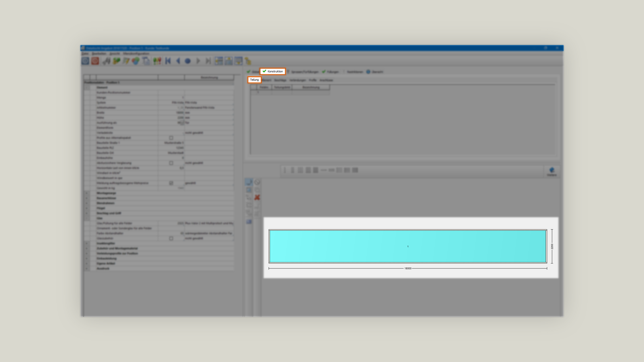This screenshot has height=362, width=644.
Task: Click the red power toolbar icon
Action: (x=95, y=61)
